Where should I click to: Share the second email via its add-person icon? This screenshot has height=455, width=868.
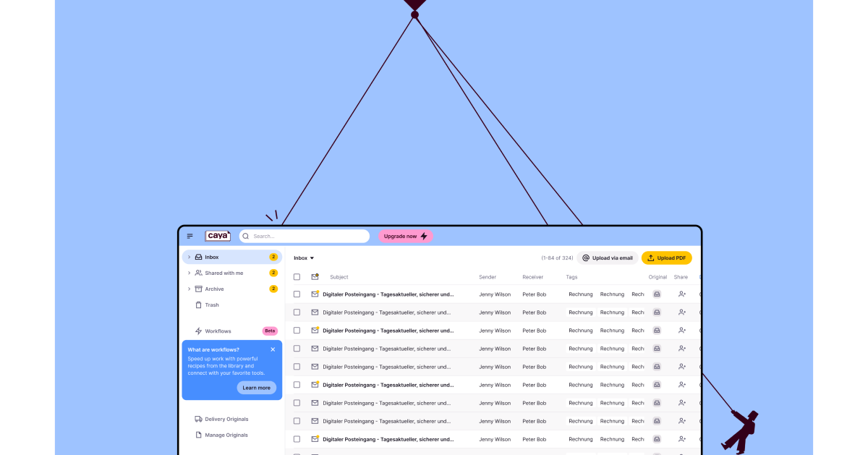(682, 312)
